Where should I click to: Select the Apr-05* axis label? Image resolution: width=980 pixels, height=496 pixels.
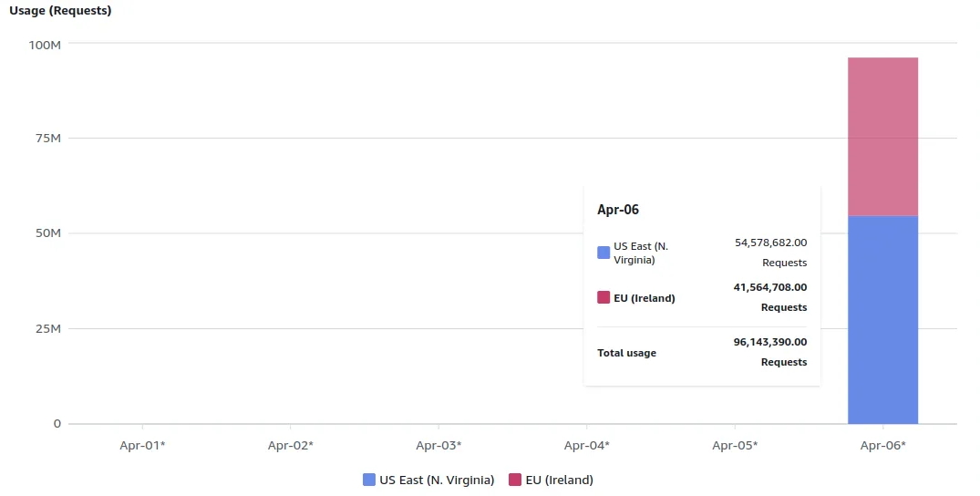tap(735, 445)
